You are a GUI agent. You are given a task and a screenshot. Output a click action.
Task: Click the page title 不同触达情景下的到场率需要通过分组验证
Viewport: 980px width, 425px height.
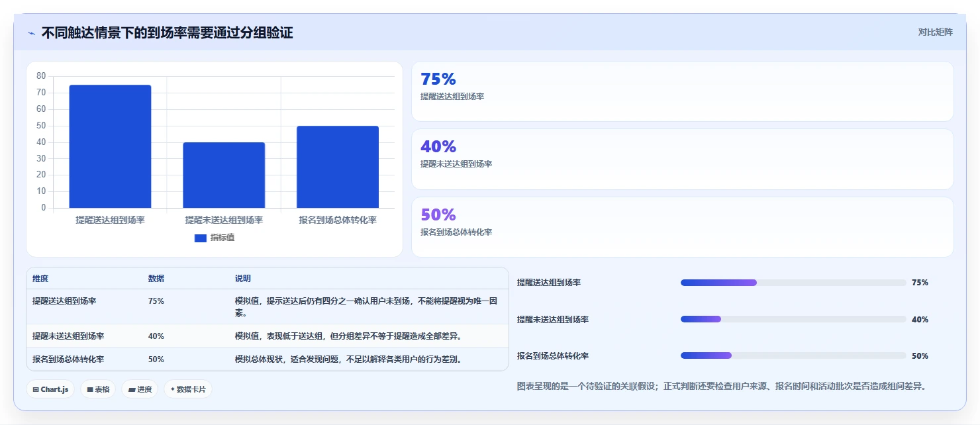click(168, 32)
